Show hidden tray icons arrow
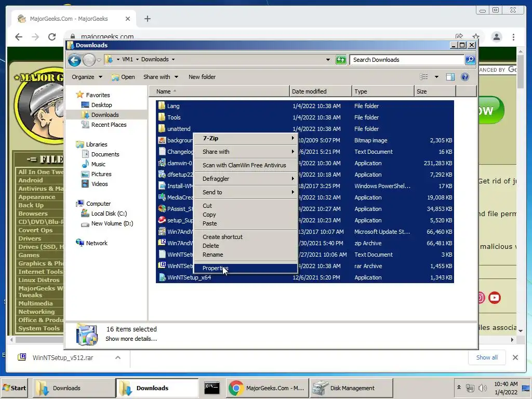 click(x=459, y=387)
